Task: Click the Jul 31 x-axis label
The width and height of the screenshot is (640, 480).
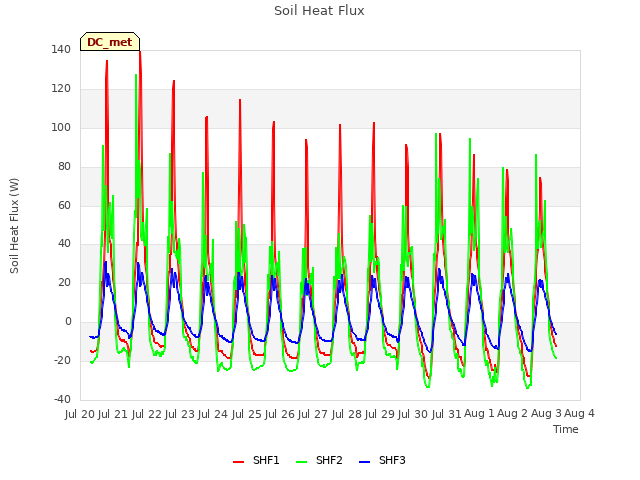Action: pyautogui.click(x=446, y=414)
